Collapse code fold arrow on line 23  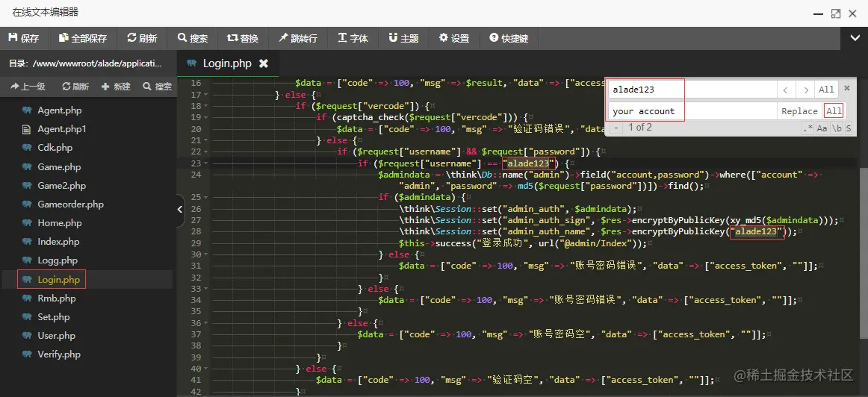[206, 163]
